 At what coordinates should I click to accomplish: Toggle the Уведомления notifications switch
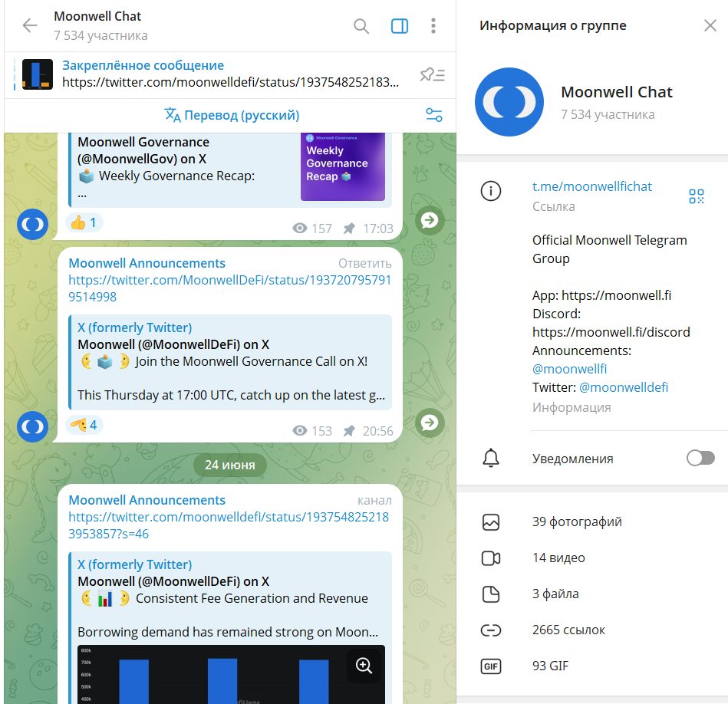[700, 459]
